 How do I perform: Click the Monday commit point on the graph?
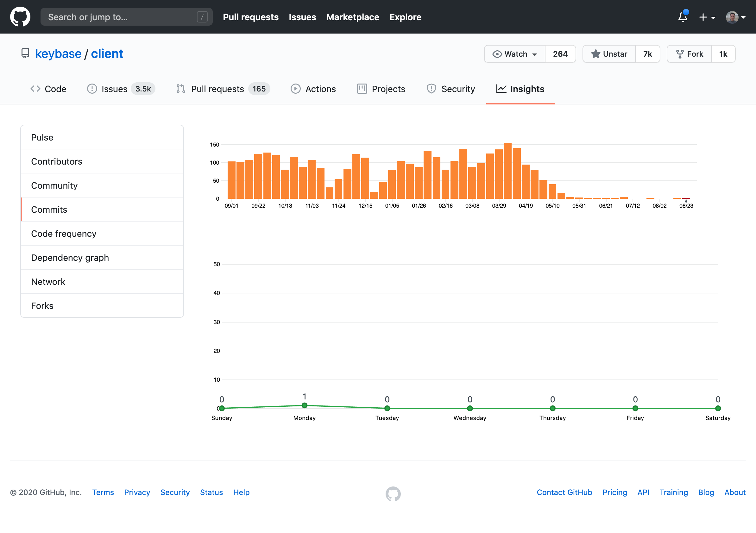pos(305,405)
